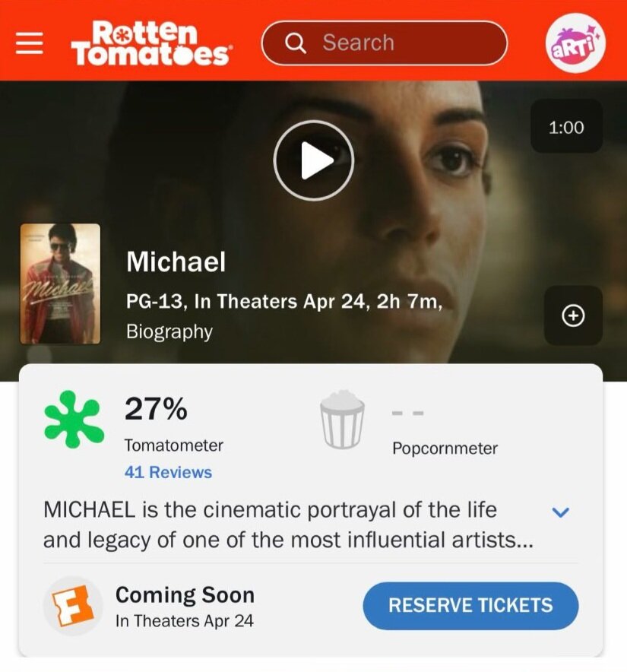This screenshot has height=672, width=627.
Task: Click the Michael movie title
Action: click(176, 262)
